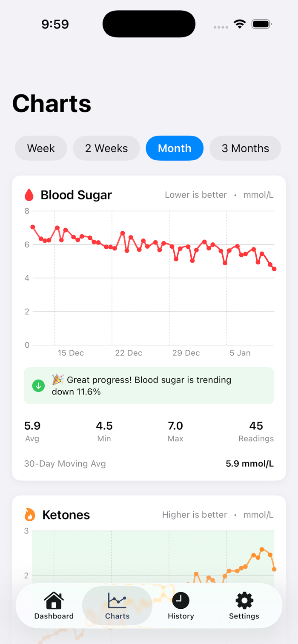The image size is (298, 644).
Task: Tap the Great progress trend banner
Action: click(149, 386)
